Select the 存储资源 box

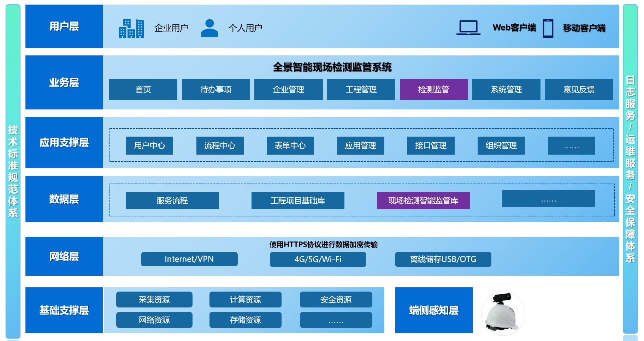coord(245,320)
